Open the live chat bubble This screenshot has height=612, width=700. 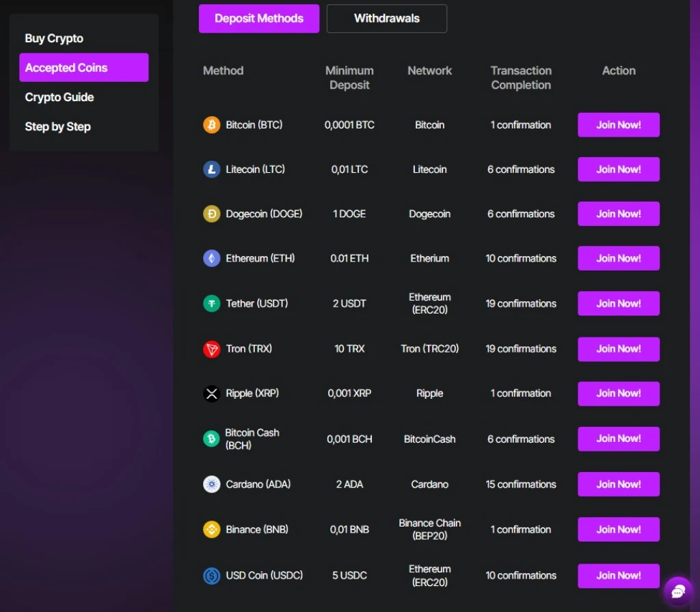coord(678,592)
